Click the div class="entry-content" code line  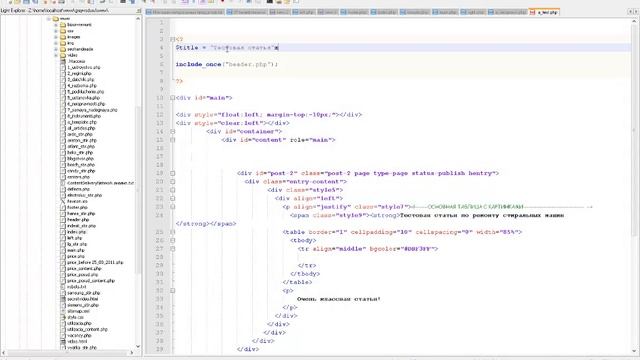[296, 182]
